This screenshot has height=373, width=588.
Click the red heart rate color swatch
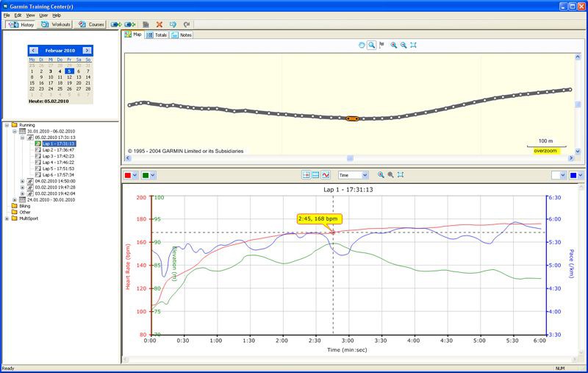(x=128, y=175)
